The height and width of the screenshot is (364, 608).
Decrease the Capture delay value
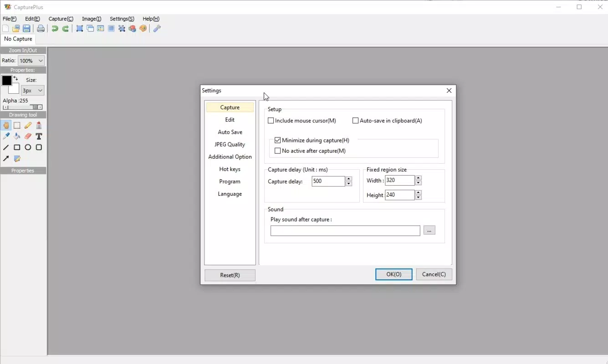coord(349,184)
